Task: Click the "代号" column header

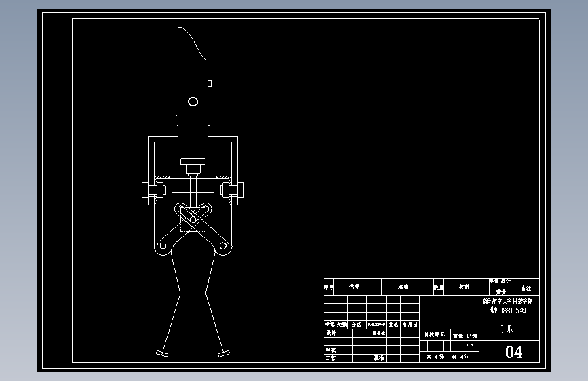Action: (x=355, y=287)
